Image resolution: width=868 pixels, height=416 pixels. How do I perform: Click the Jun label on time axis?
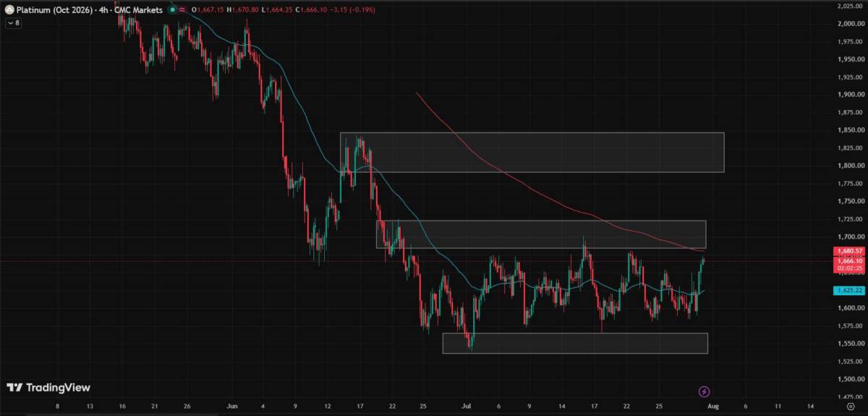point(231,407)
